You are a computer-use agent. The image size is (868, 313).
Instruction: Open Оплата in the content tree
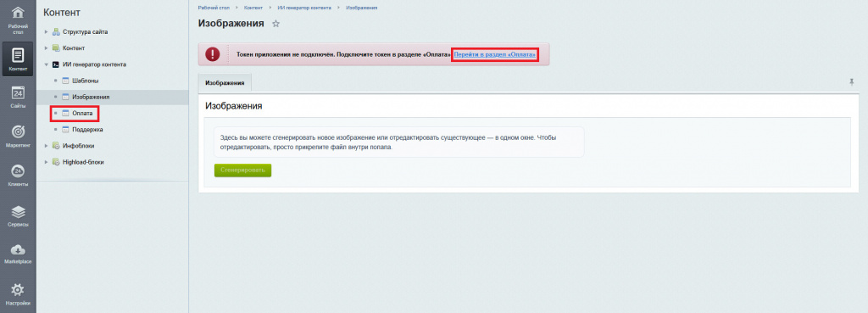tap(82, 114)
